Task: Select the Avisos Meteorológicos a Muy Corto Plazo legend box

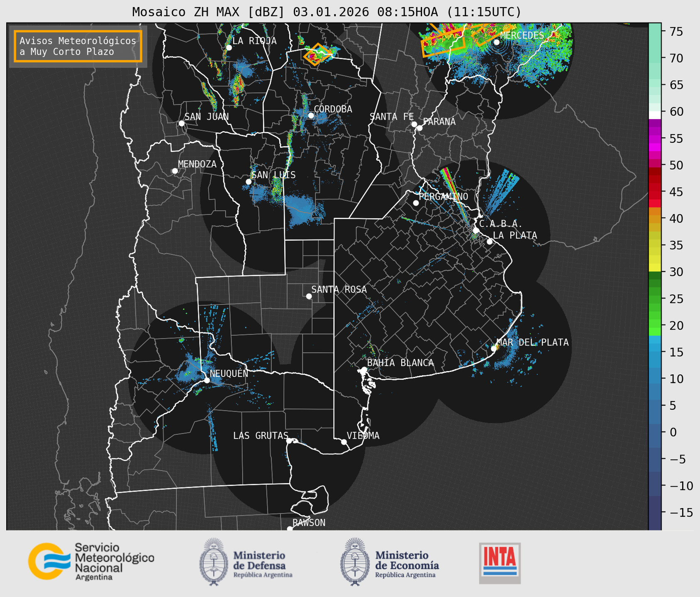Action: [x=78, y=46]
